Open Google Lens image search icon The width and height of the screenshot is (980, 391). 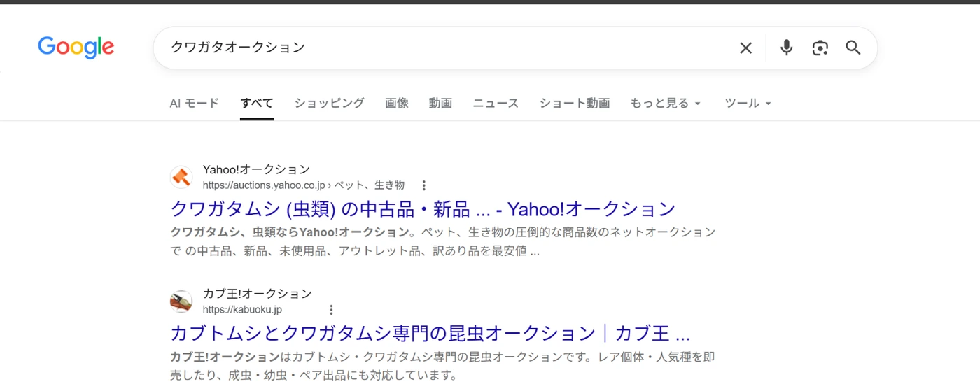pos(820,48)
